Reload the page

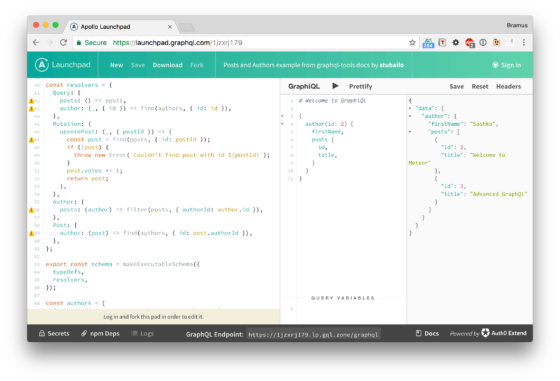[x=64, y=42]
